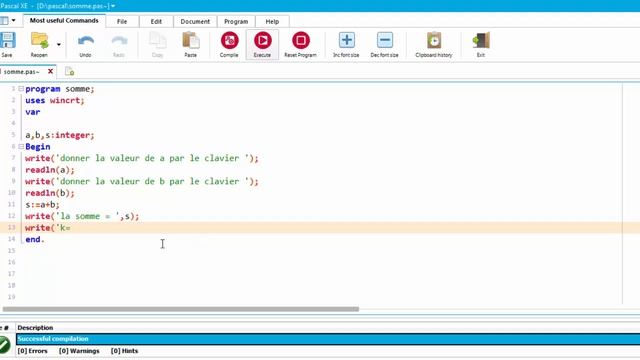Screen dimensions: 640x360
Task: Open the Edit ribbon tab
Action: (x=156, y=22)
